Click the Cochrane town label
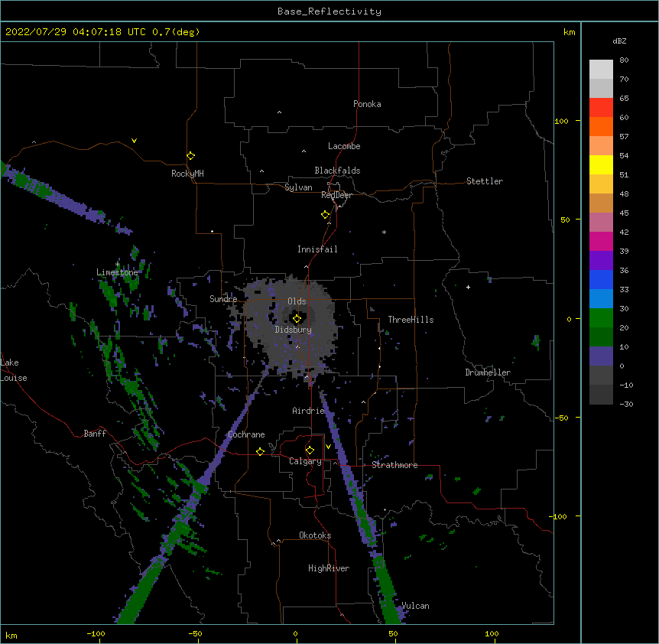Screen dimensions: 659x644 click(x=246, y=434)
